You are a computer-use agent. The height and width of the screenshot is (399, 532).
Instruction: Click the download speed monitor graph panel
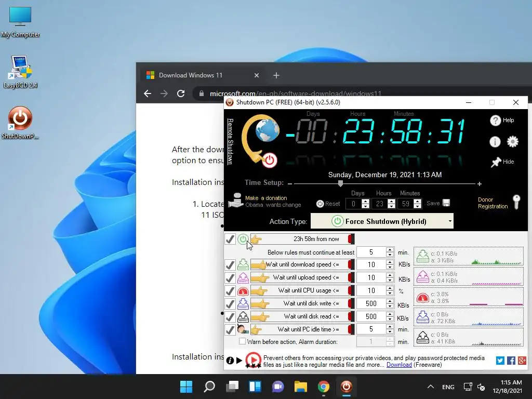pos(469,257)
